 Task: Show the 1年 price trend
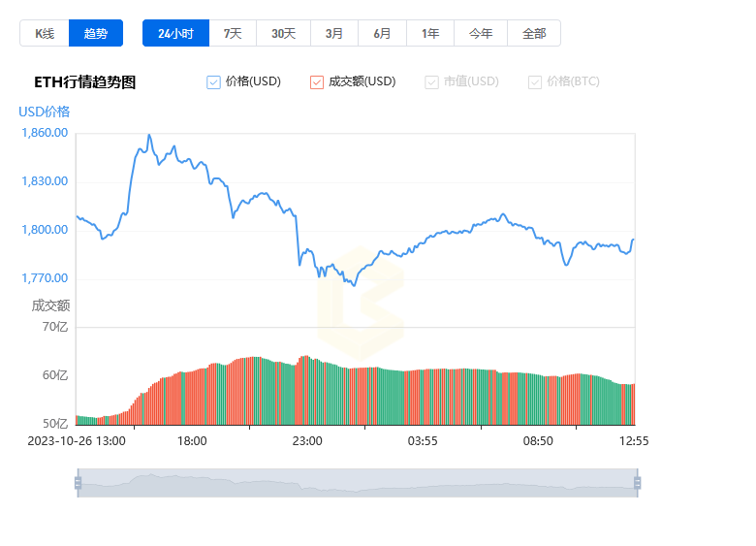tap(430, 33)
